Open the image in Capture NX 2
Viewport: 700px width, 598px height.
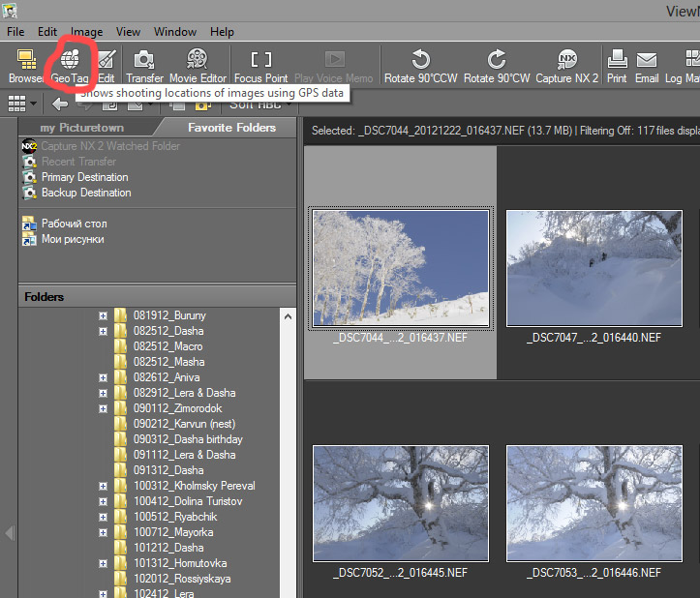566,66
